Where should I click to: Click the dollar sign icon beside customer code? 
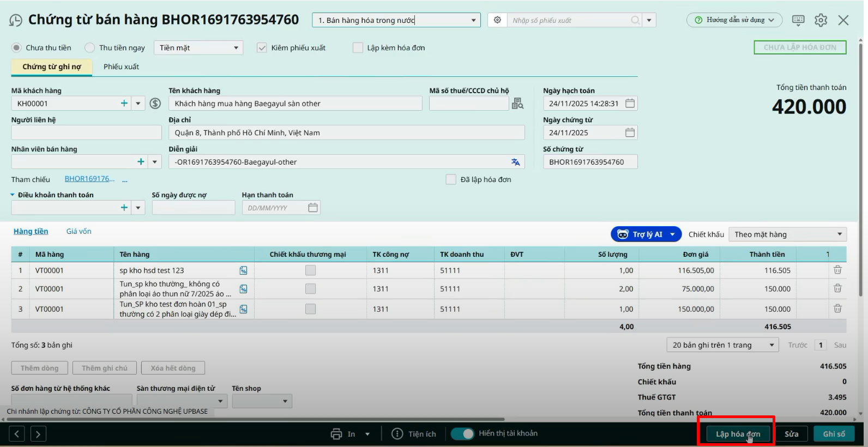coord(155,104)
